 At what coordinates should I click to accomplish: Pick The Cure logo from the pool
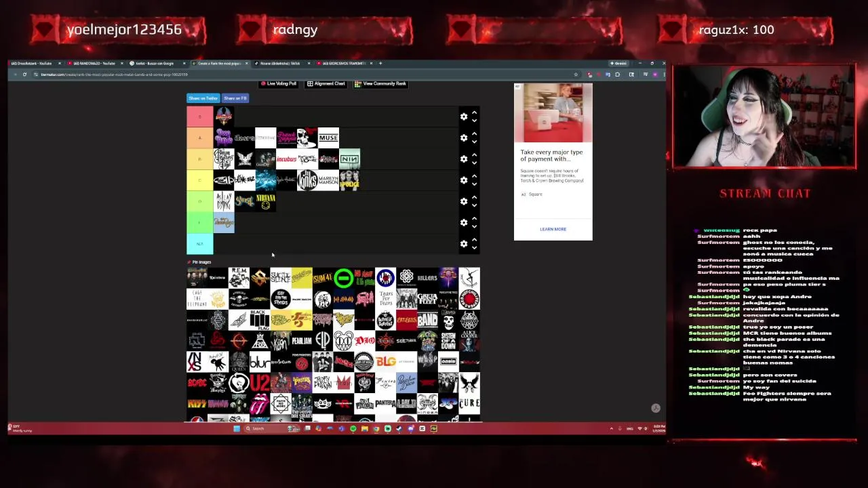point(469,404)
